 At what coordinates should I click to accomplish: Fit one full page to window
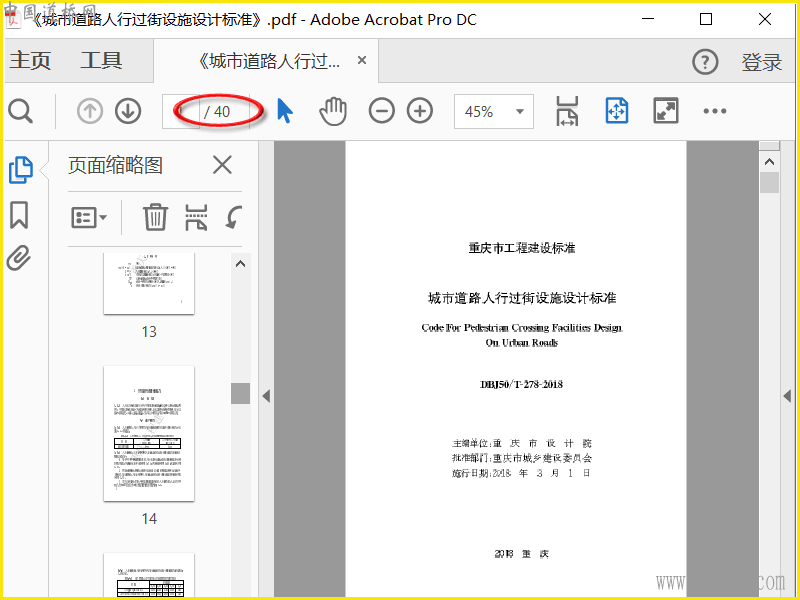[617, 111]
